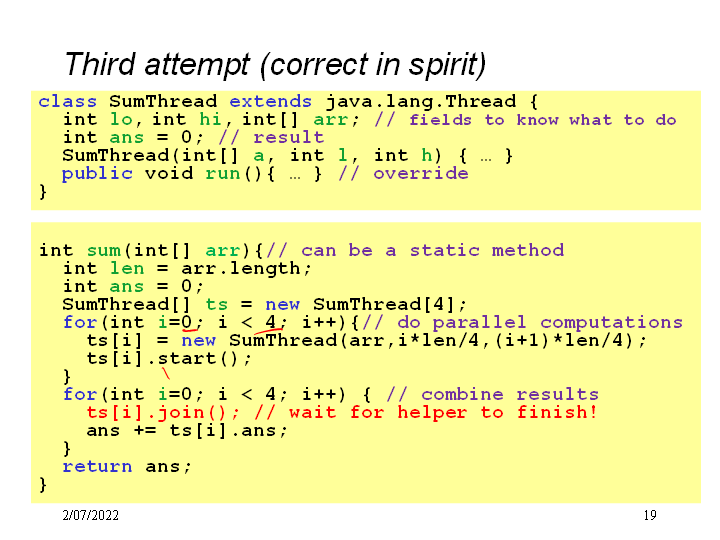Viewport: 720px width, 540px height.
Task: Click slide number 19
Action: (649, 516)
